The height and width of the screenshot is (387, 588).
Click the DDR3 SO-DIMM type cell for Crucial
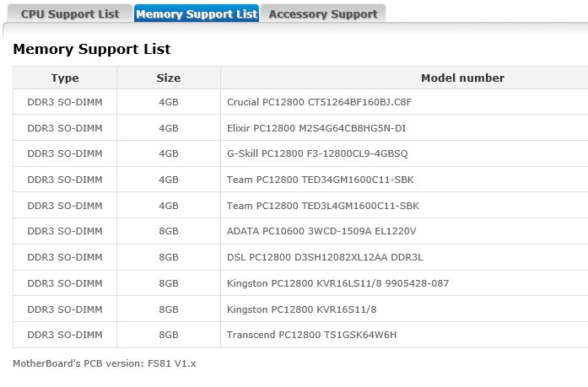[x=65, y=102]
